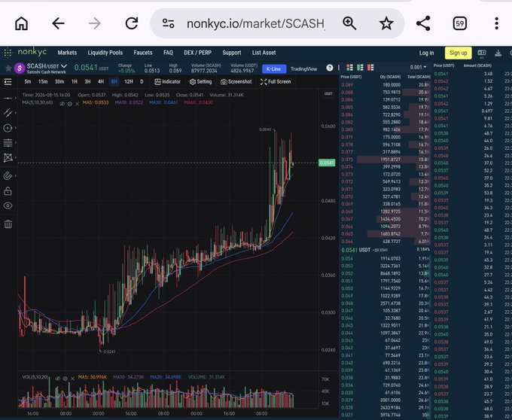
Task: Open the browser share icon
Action: point(423,23)
